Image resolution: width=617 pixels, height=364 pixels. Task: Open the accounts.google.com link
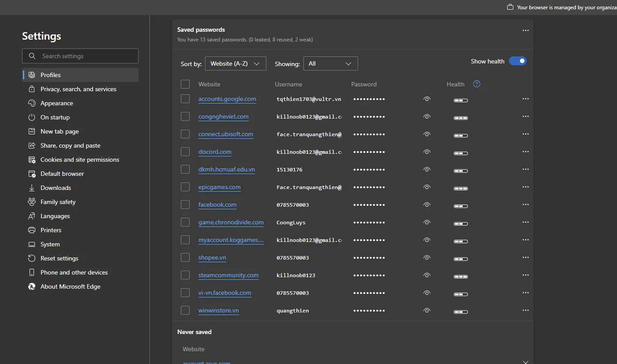(227, 99)
